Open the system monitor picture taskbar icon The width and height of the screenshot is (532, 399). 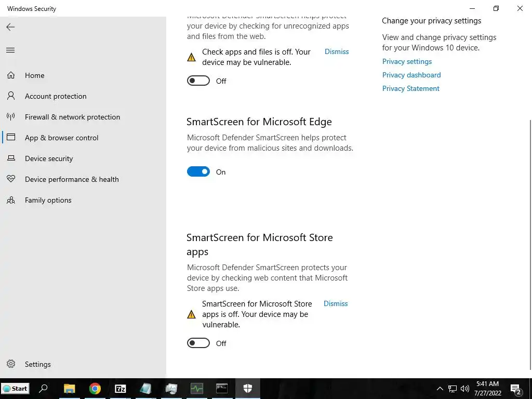click(171, 388)
